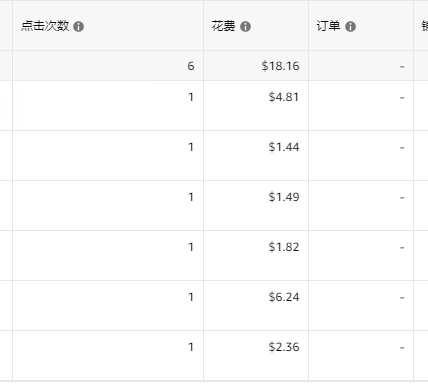The image size is (428, 385).
Task: Select spend cell showing $1.49
Action: click(x=256, y=206)
